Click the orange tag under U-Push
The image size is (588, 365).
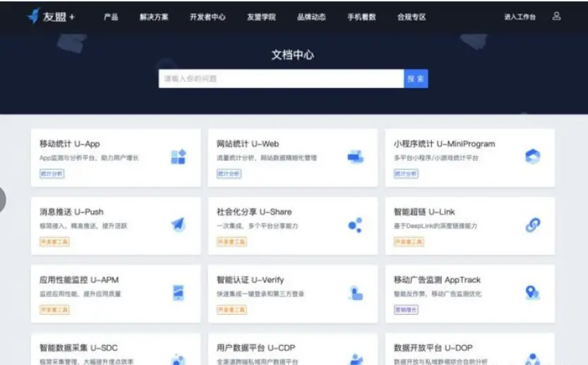(54, 241)
